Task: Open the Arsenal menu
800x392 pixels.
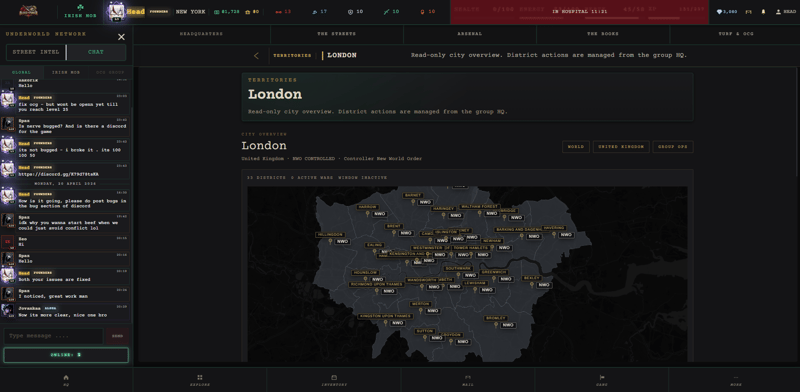Action: click(469, 34)
